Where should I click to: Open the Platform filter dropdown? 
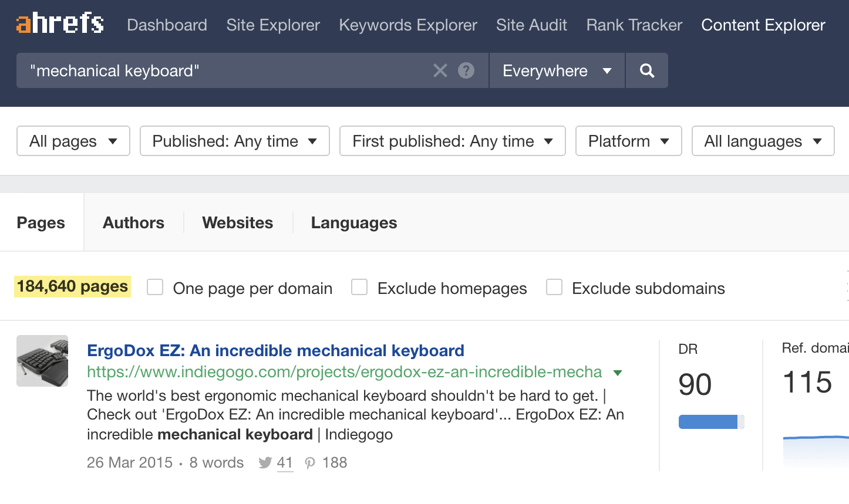[628, 141]
